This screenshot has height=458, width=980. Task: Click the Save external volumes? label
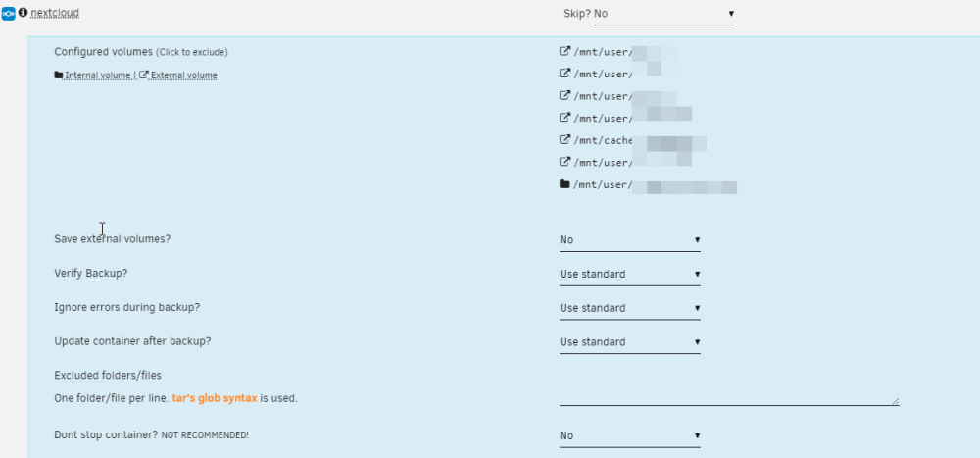point(113,239)
